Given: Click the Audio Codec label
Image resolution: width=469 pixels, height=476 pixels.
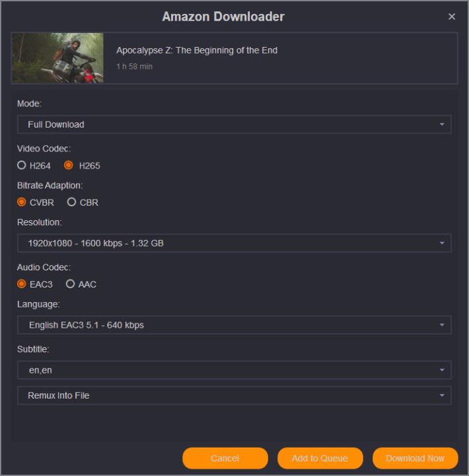Looking at the screenshot, I should pyautogui.click(x=44, y=268).
